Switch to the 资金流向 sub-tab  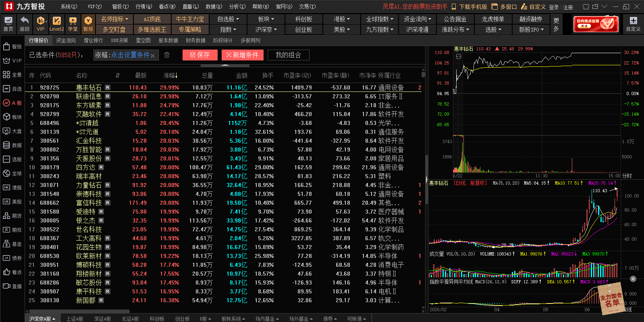[x=66, y=40]
